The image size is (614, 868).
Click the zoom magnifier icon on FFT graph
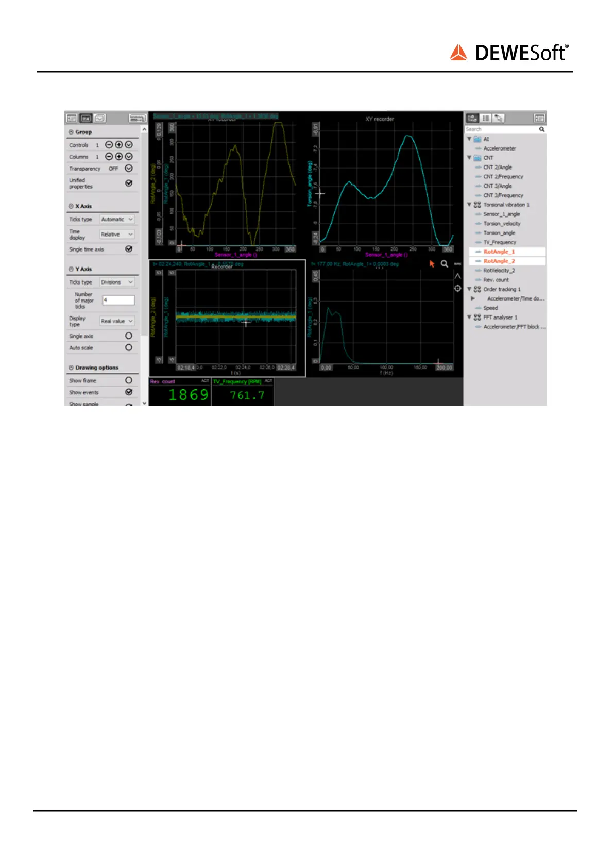pyautogui.click(x=444, y=263)
